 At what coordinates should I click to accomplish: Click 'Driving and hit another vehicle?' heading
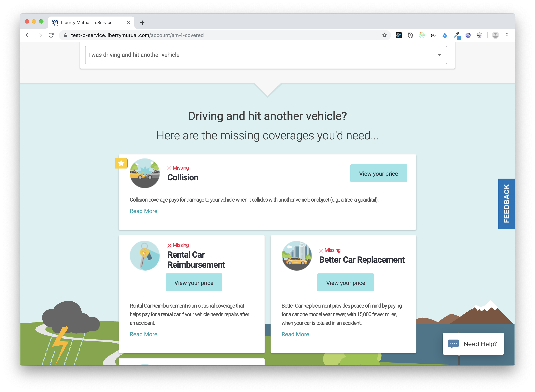[x=267, y=116]
